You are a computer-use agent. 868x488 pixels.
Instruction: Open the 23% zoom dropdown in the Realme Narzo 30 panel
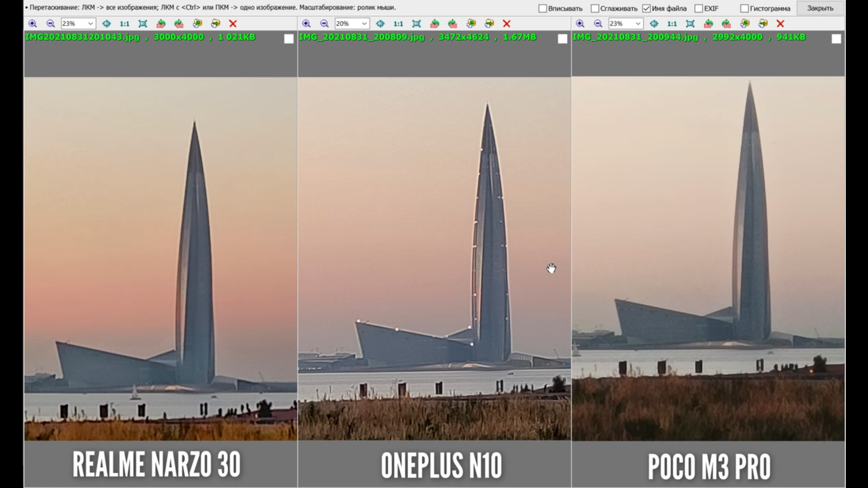click(x=90, y=23)
